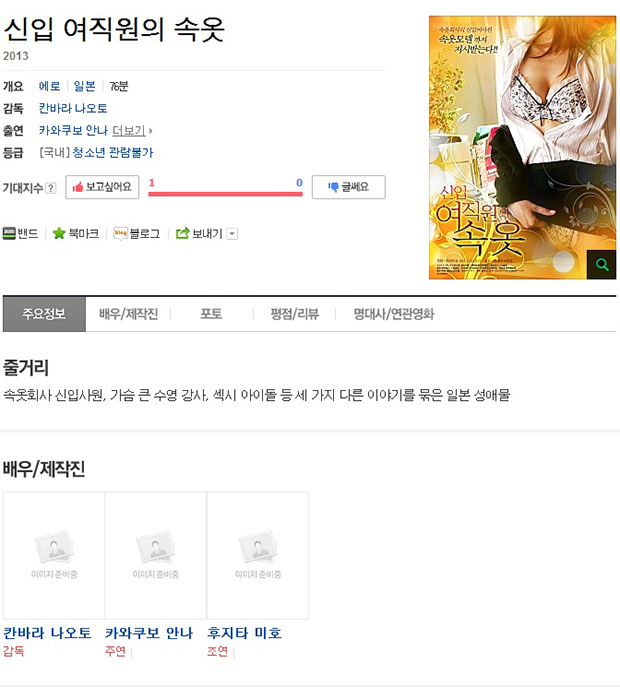Open 청소년 관람불가 rating link
Viewport: 620px width, 687px height.
113,152
